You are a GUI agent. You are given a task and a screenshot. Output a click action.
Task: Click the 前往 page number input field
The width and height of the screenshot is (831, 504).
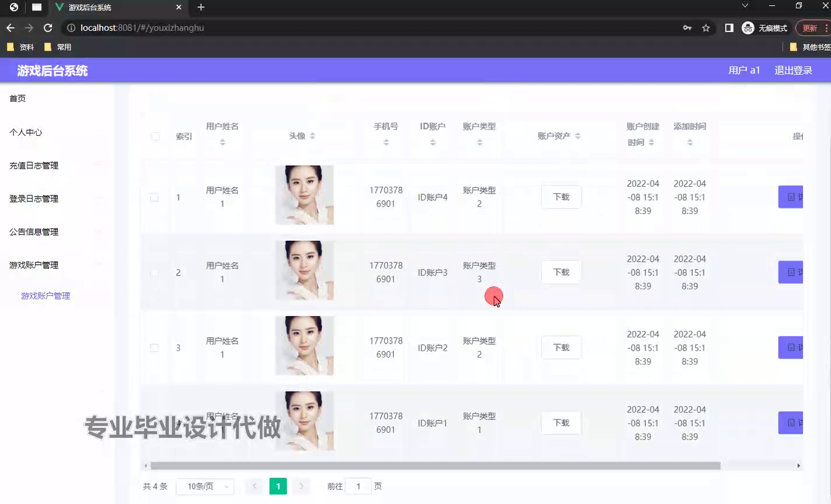point(358,486)
